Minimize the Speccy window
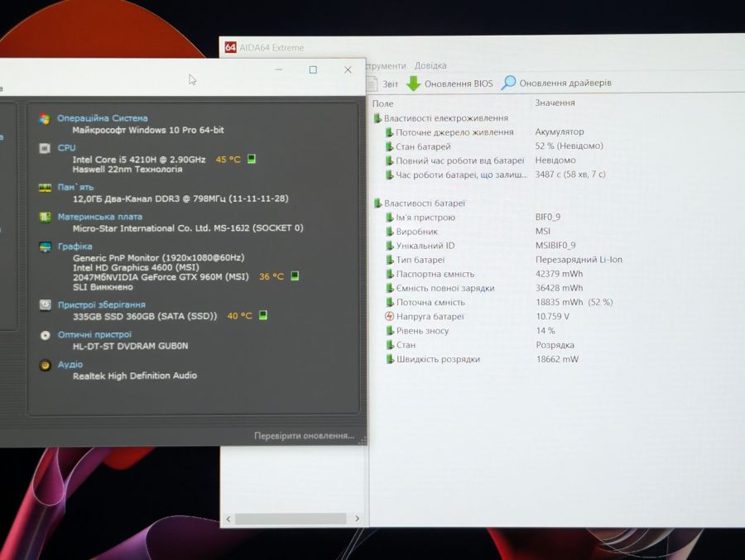Screen dimensions: 745x560 pos(279,69)
